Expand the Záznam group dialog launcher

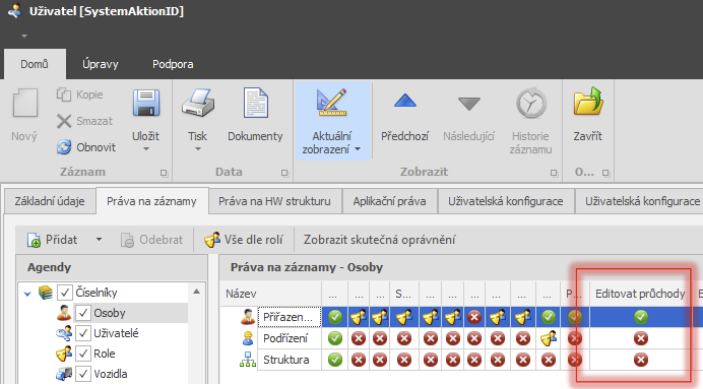pos(164,173)
